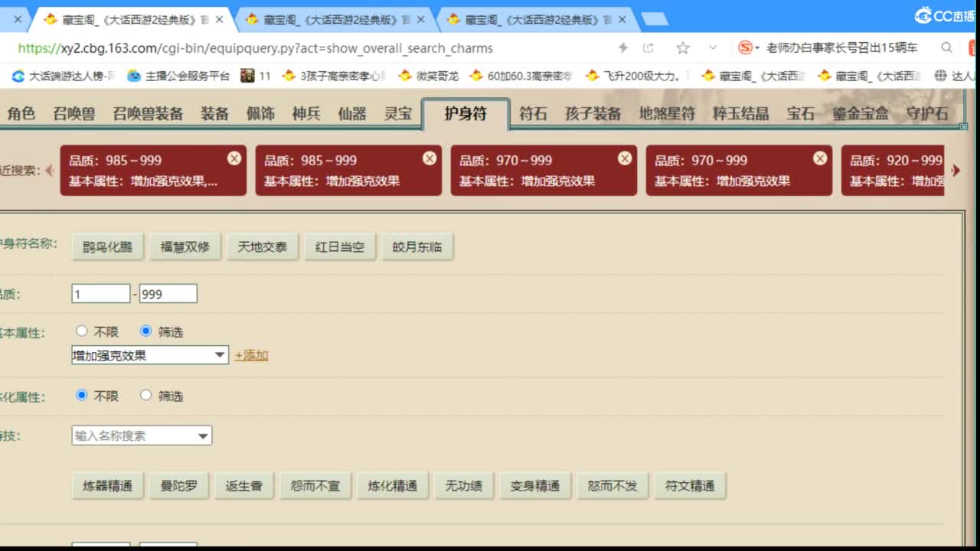Switch to the 符石 category tab
Image resolution: width=980 pixels, height=551 pixels.
(533, 113)
